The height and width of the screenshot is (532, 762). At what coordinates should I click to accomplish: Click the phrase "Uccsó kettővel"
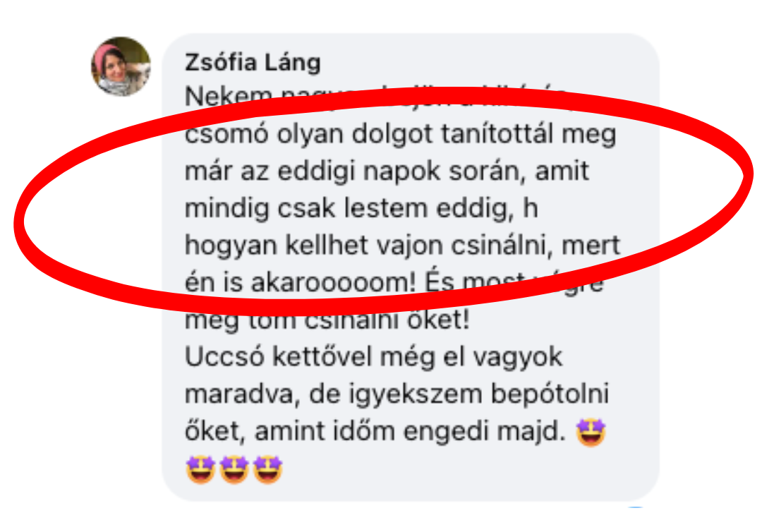[x=277, y=356]
